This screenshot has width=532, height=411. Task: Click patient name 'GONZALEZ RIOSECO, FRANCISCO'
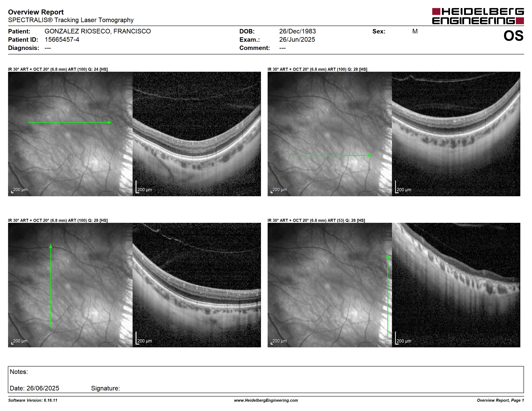click(98, 31)
